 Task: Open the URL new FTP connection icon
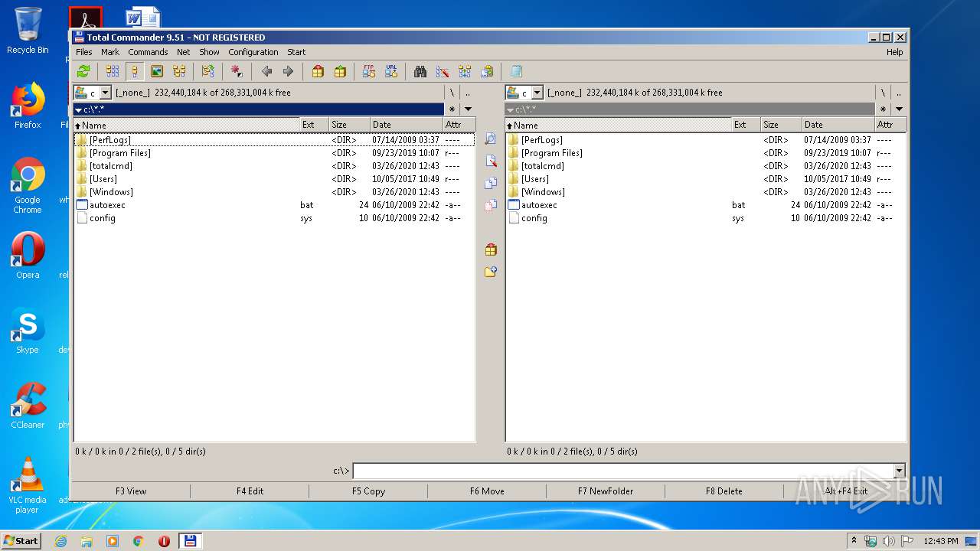(391, 71)
